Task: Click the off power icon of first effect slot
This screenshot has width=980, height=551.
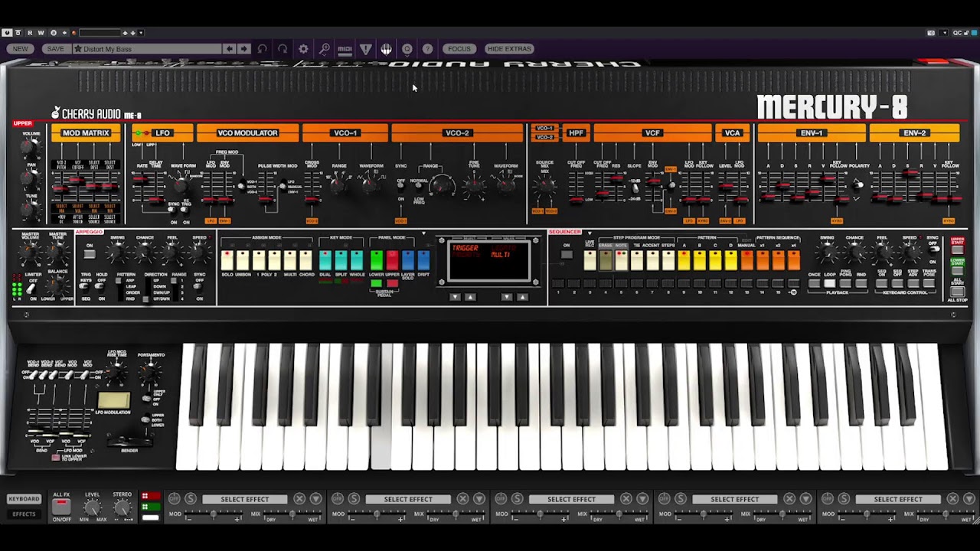Action: (x=175, y=499)
